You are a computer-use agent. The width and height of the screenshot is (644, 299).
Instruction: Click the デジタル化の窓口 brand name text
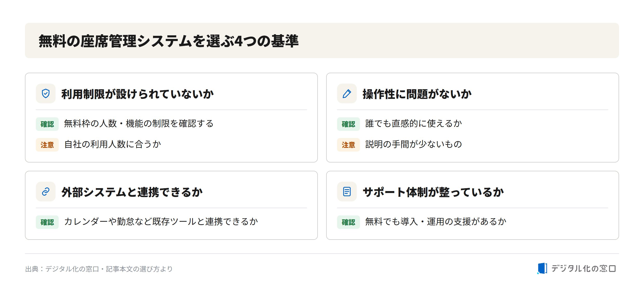click(x=584, y=269)
